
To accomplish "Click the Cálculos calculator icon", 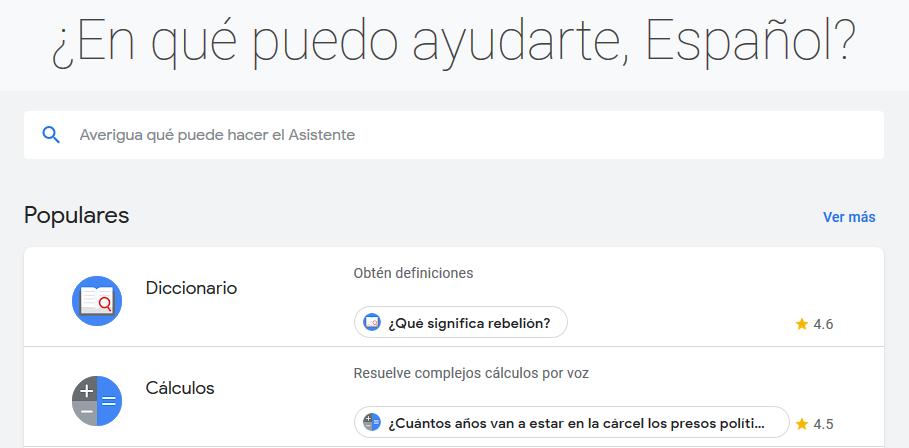I will point(97,400).
